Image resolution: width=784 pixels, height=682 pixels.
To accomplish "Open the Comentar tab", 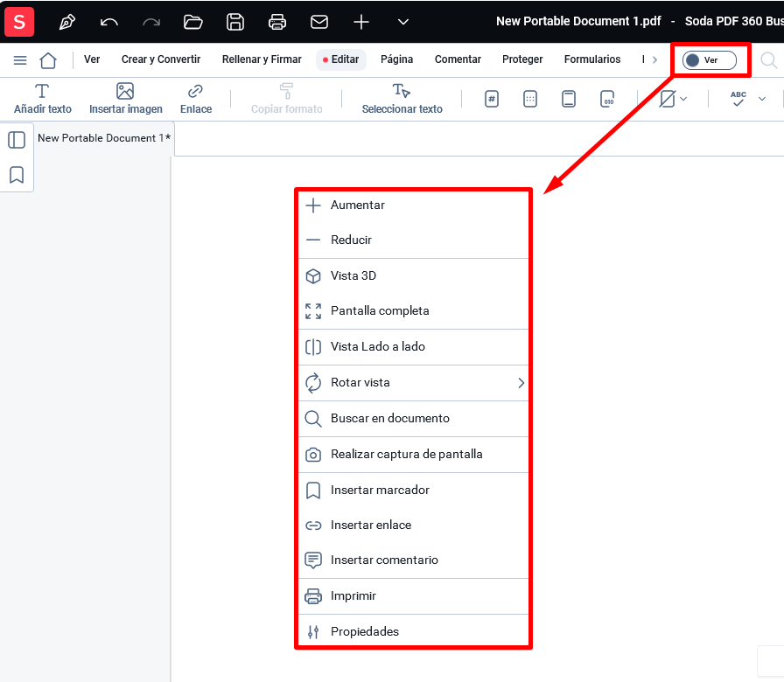I will 458,59.
